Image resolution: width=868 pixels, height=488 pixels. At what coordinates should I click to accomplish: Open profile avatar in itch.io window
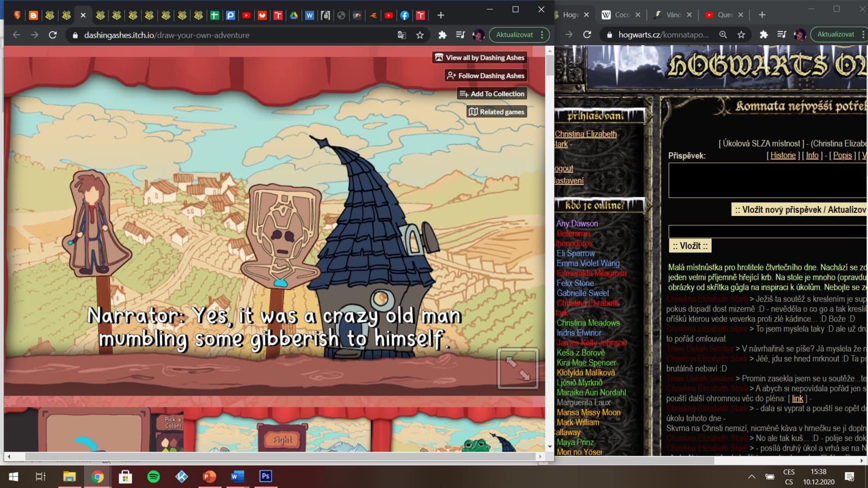pyautogui.click(x=478, y=35)
